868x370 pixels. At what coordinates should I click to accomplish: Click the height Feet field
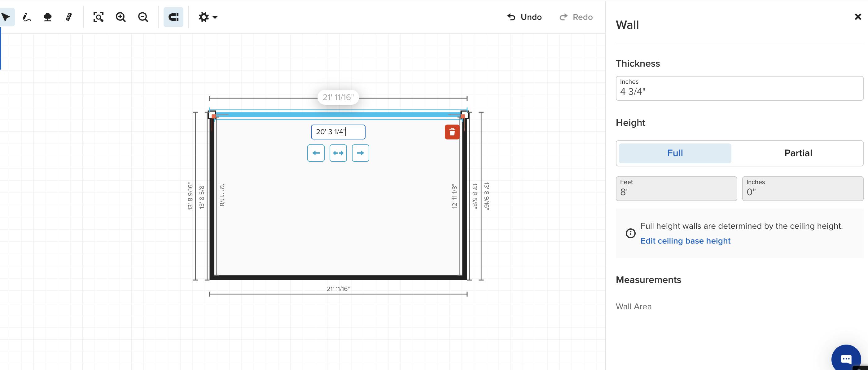(676, 188)
